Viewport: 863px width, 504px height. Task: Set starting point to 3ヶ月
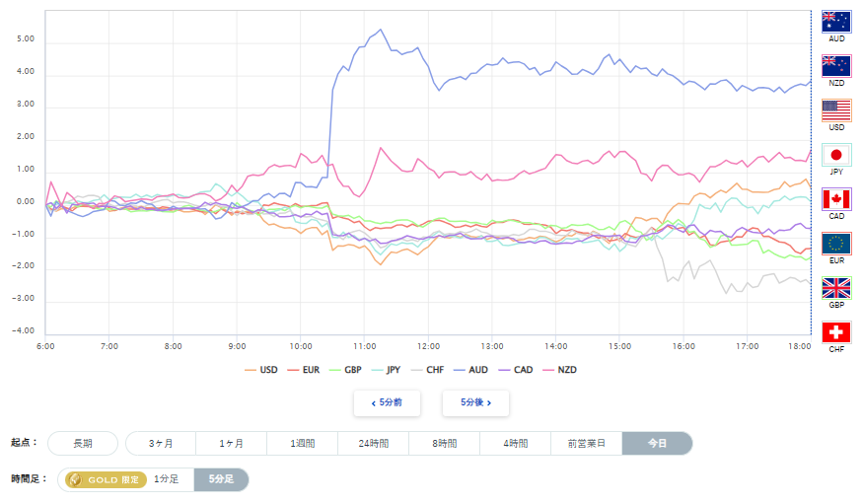(x=161, y=444)
